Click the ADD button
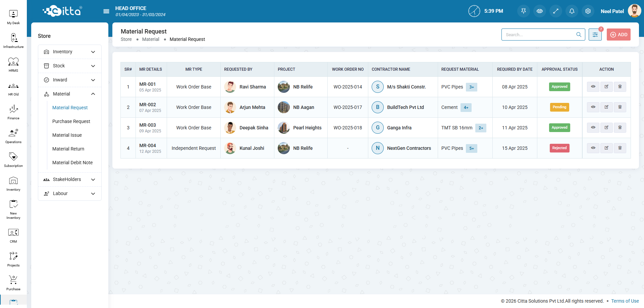Screen dimensions: 644x308 (619, 35)
